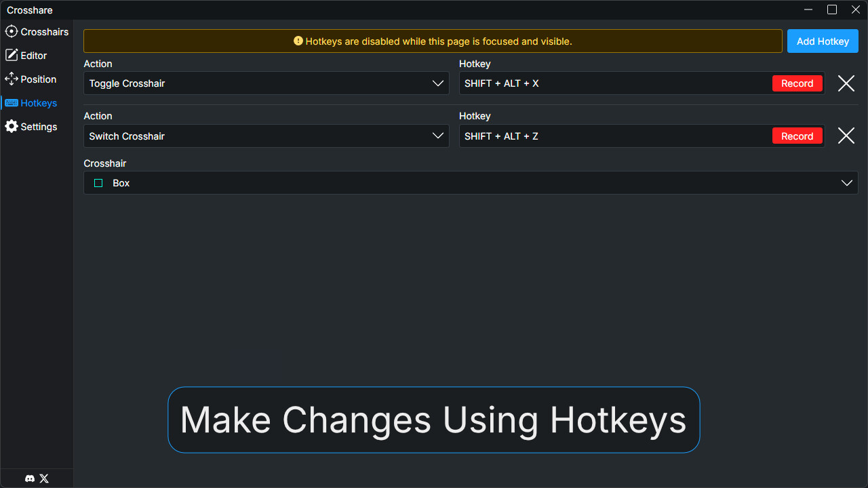Delete the Toggle Crosshair hotkey row
Viewport: 868px width, 488px height.
[x=846, y=83]
